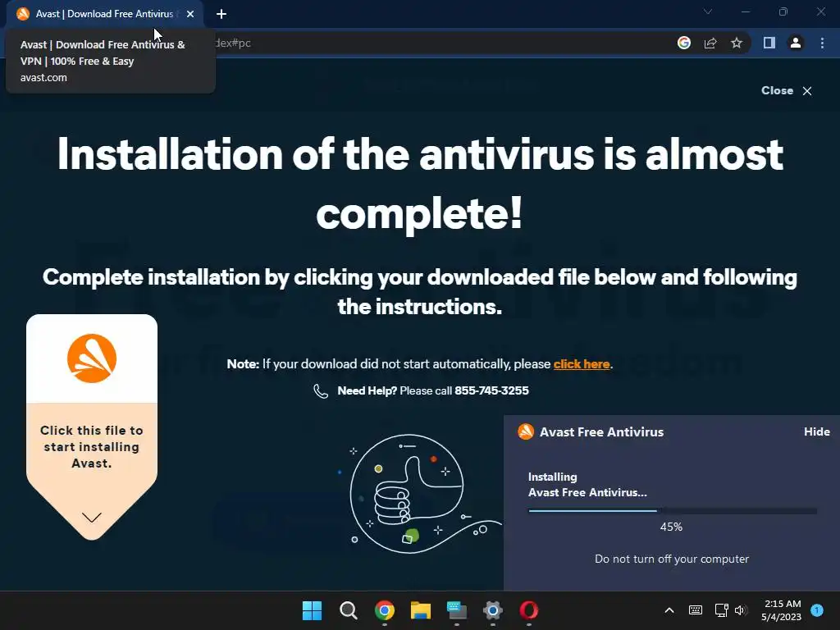Screen dimensions: 840x630
Task: Click the Avast logo in installer popup
Action: click(x=526, y=431)
